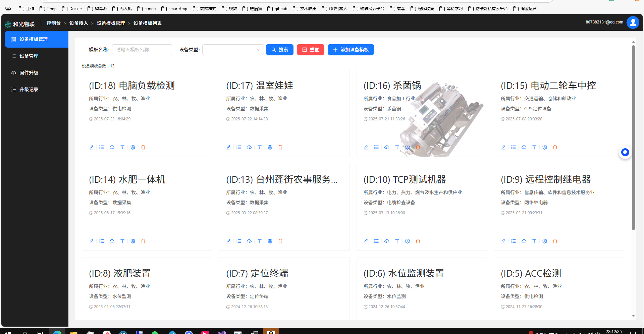
Task: Delete the 电动二轮车中控 template
Action: click(555, 147)
